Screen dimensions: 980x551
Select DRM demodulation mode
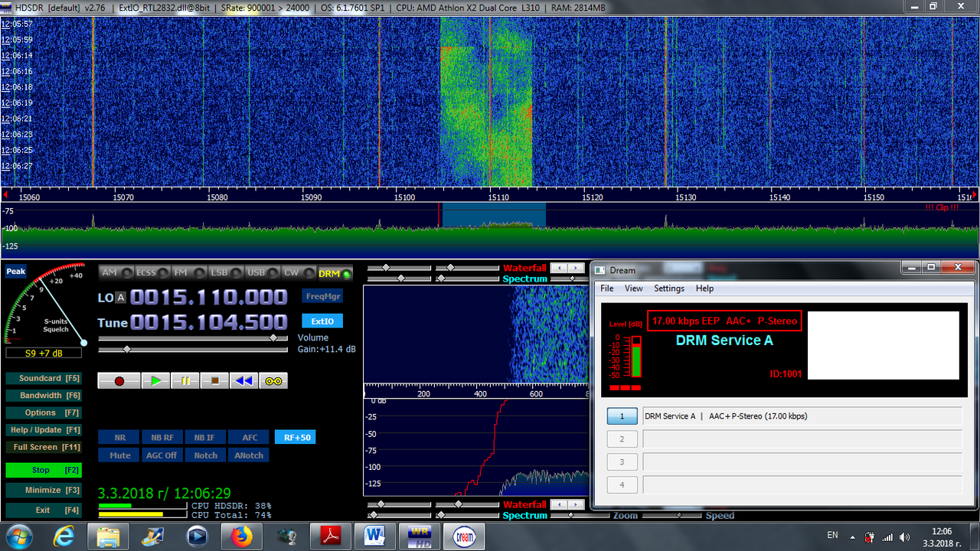coord(335,272)
